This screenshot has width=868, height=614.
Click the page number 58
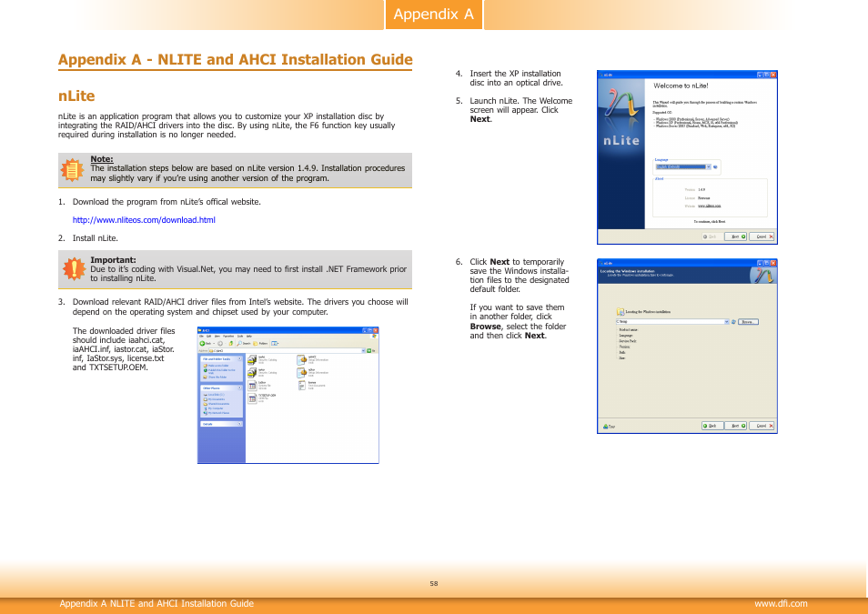[433, 584]
